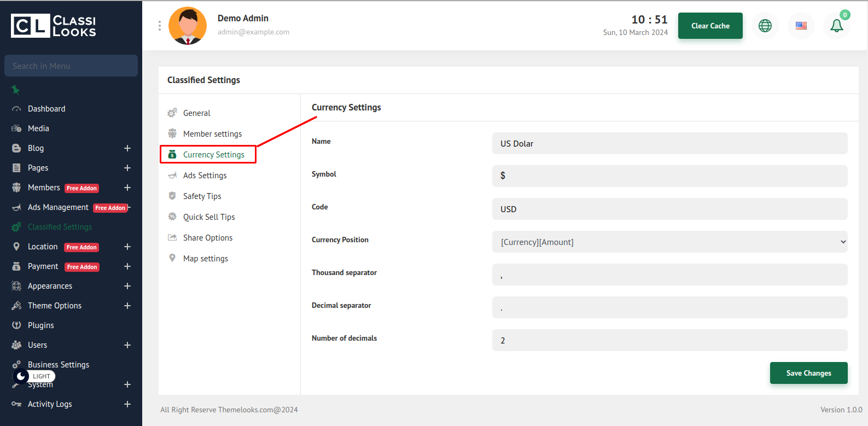Click the Search in Menu field
The width and height of the screenshot is (868, 426).
[x=71, y=66]
